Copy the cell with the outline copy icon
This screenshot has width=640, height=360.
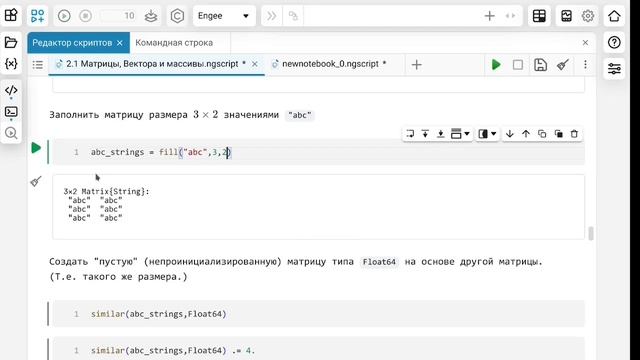click(x=542, y=134)
